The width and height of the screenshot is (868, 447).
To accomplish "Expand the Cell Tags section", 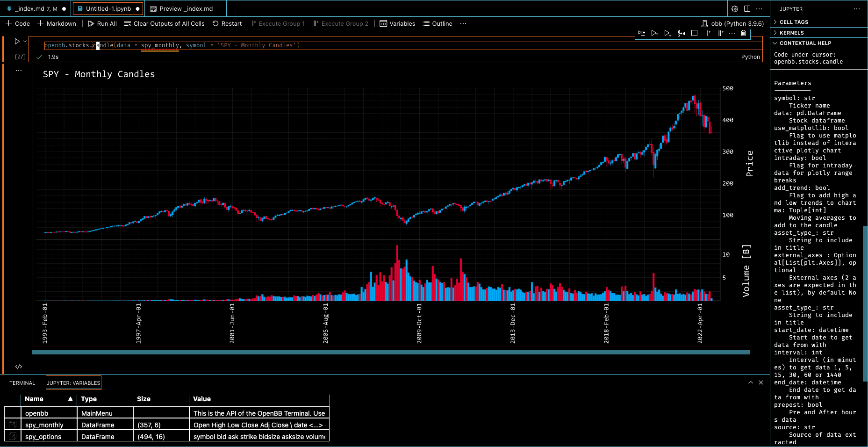I will pyautogui.click(x=819, y=22).
